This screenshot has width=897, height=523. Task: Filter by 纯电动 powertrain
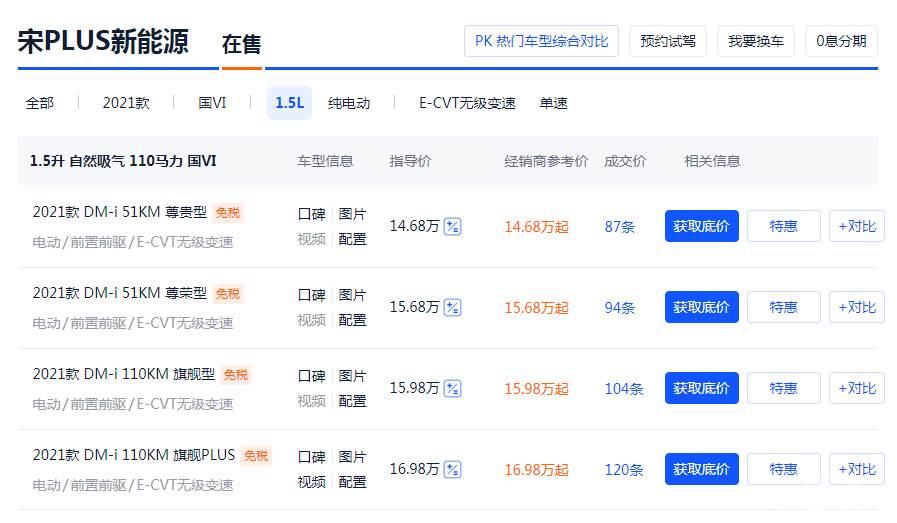point(349,104)
